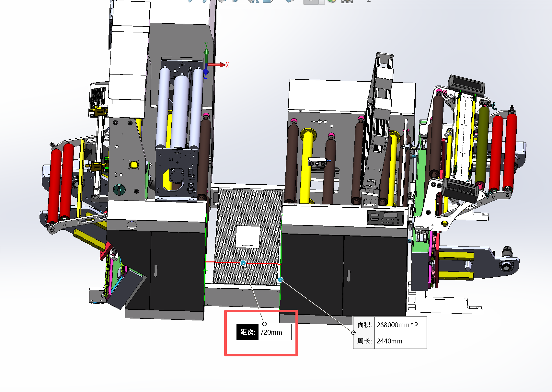
Task: Click the black 距离 label in the callout
Action: coord(247,332)
